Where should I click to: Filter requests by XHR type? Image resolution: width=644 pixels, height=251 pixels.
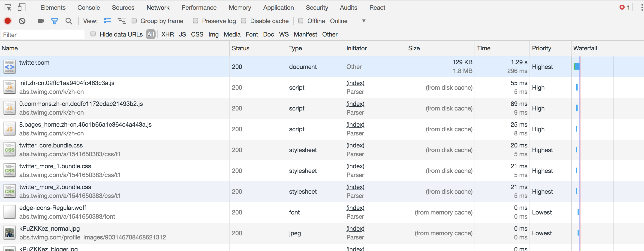pos(168,34)
